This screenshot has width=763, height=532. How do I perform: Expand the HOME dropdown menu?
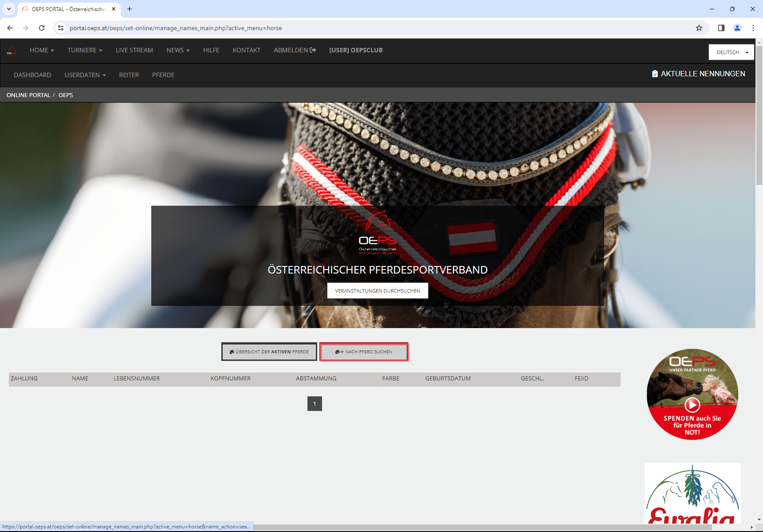(x=42, y=50)
